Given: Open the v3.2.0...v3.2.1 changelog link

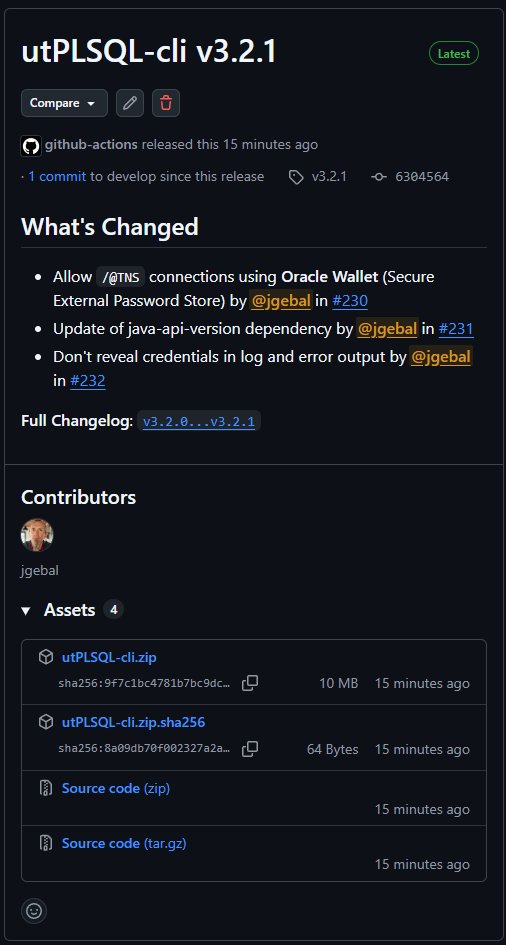Looking at the screenshot, I should click(x=199, y=421).
